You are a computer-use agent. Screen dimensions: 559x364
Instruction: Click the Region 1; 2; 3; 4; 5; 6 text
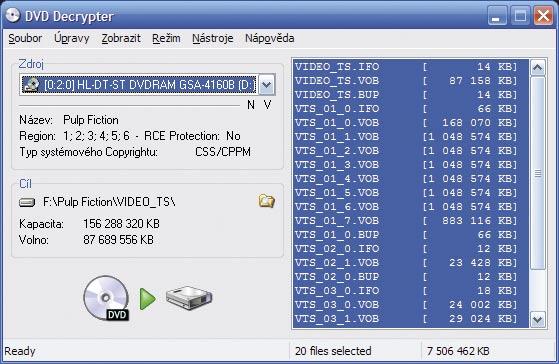pos(74,136)
